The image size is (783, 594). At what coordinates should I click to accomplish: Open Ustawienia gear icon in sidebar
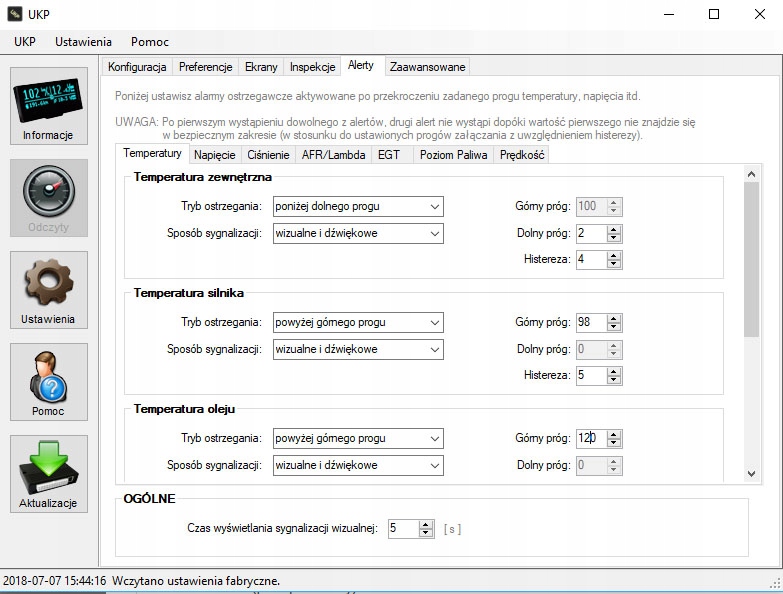[x=49, y=289]
